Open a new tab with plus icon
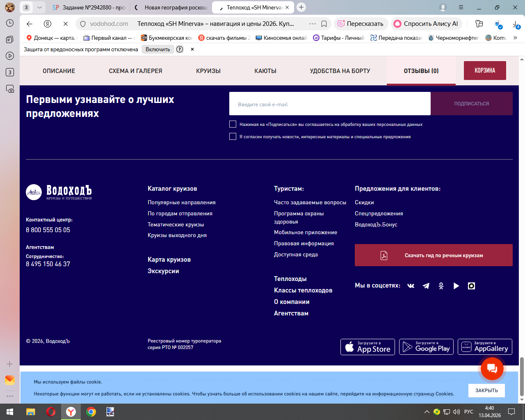Image resolution: width=525 pixels, height=420 pixels. [301, 7]
